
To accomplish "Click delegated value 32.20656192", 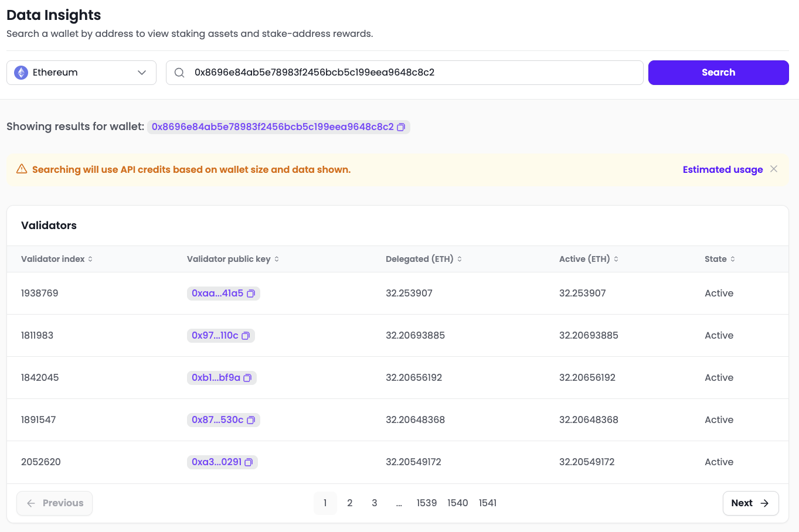I will click(414, 378).
